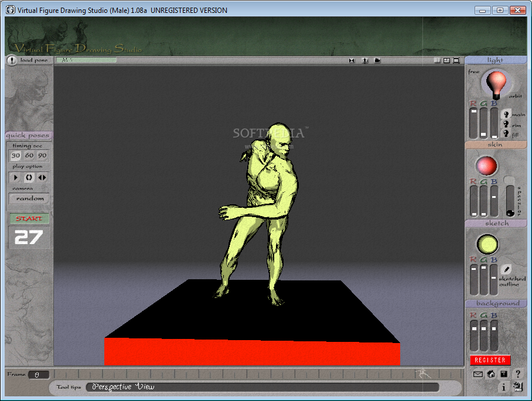Click the computer icon beside the info icon
The height and width of the screenshot is (401, 532).
tap(518, 387)
